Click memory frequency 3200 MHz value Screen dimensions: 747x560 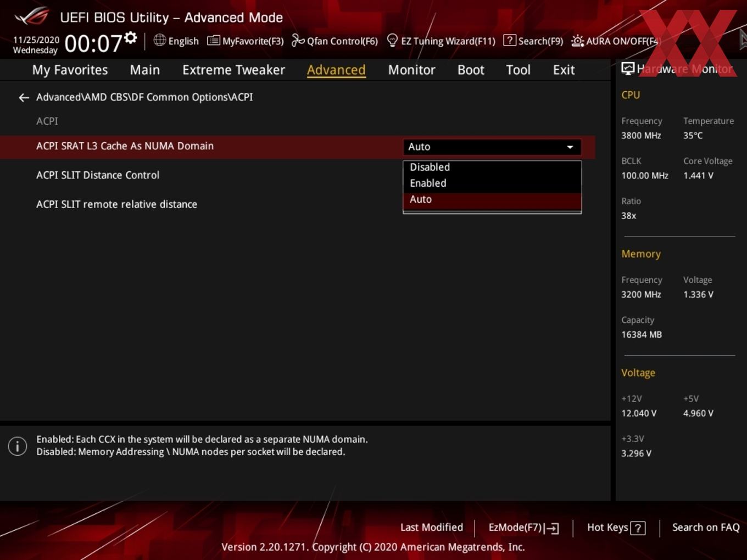(641, 294)
